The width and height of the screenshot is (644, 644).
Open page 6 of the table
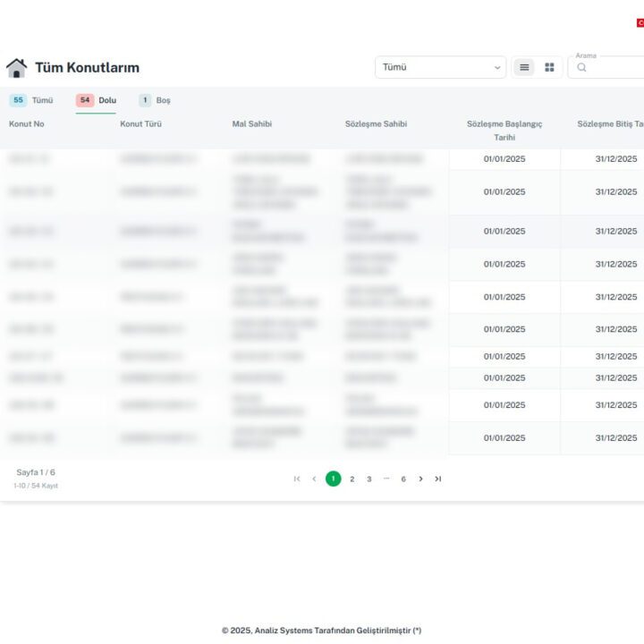(x=403, y=479)
